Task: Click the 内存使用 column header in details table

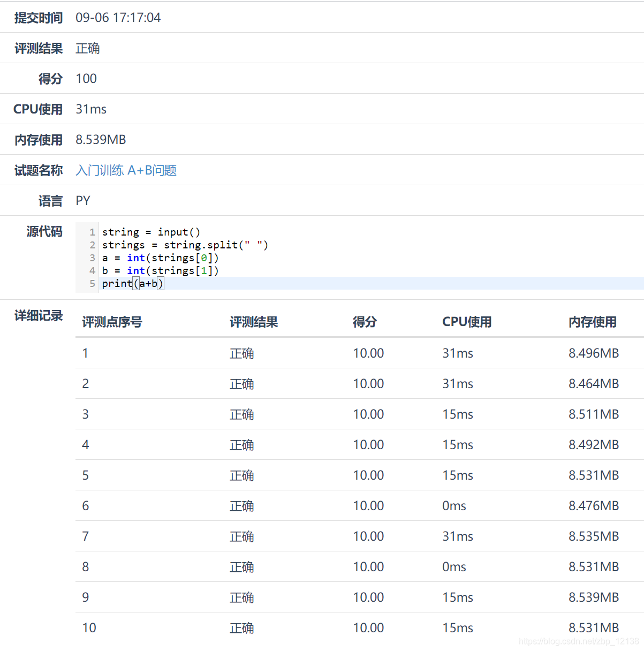Action: click(x=593, y=322)
